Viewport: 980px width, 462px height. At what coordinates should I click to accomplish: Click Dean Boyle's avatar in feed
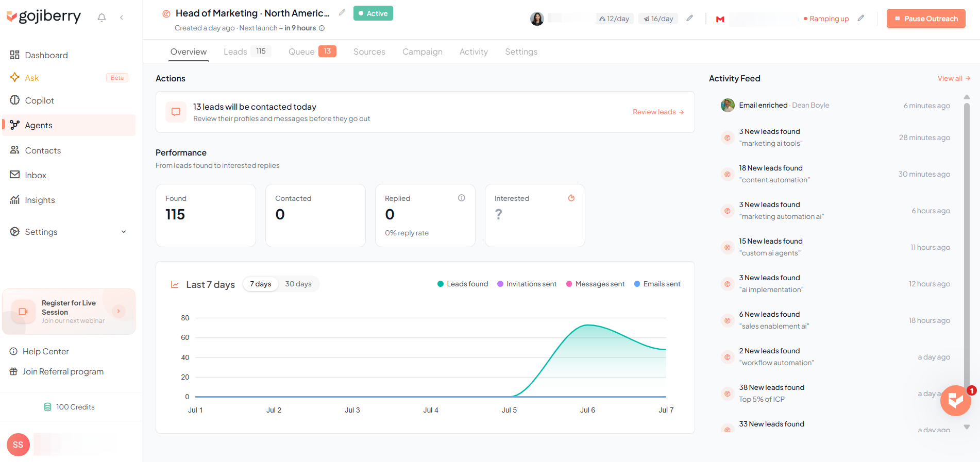pos(728,105)
